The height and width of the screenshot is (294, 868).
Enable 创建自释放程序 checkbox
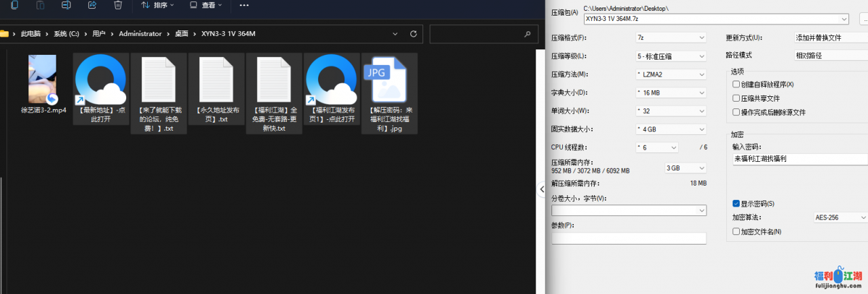(x=736, y=85)
